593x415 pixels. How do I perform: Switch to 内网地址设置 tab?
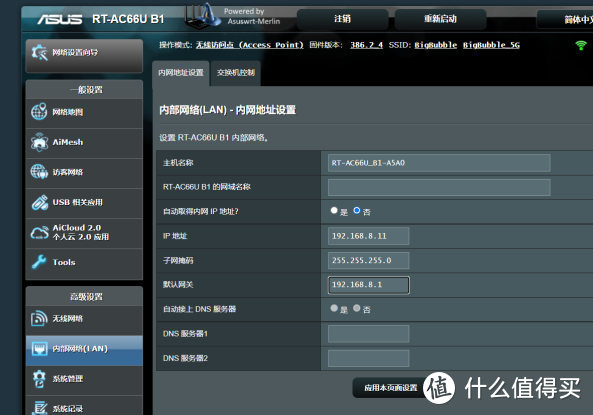click(181, 73)
